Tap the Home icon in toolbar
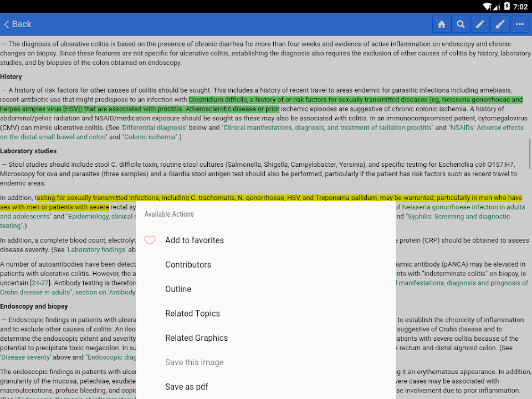 click(x=442, y=24)
